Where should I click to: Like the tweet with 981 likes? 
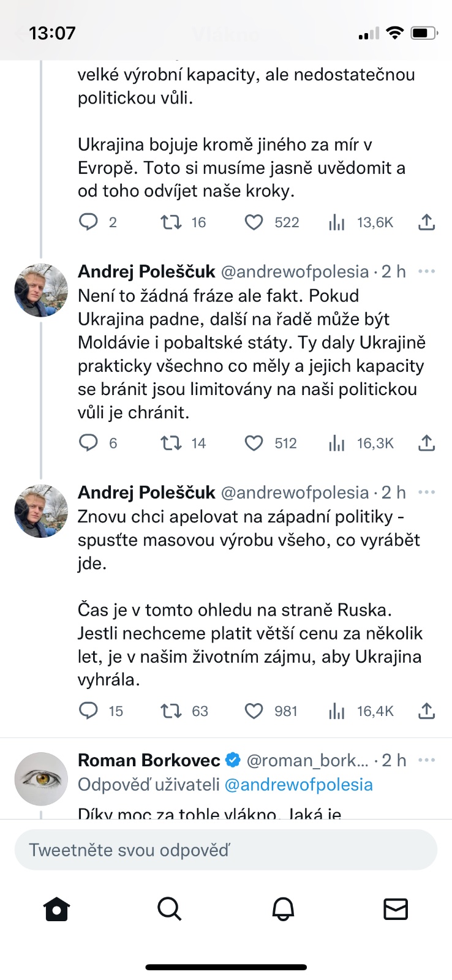tap(254, 710)
